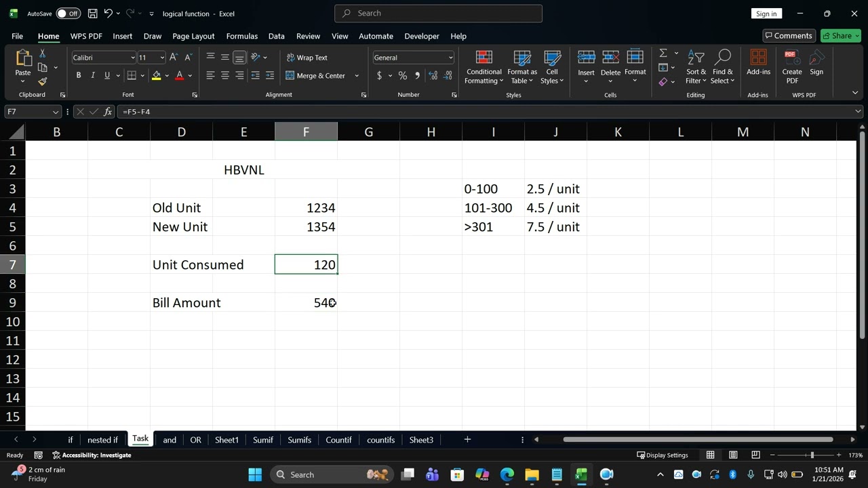Open the Fill Color dropdown arrow
This screenshot has height=488, width=868.
coord(167,76)
